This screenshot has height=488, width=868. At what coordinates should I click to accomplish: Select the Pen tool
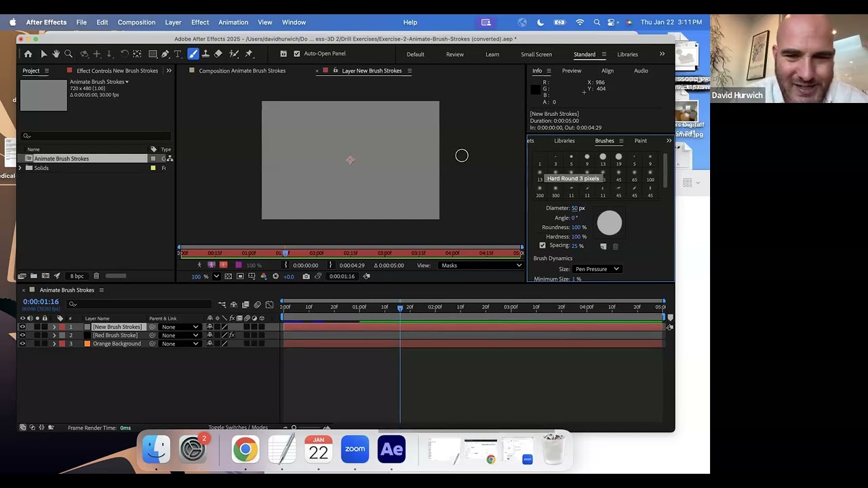tap(165, 54)
